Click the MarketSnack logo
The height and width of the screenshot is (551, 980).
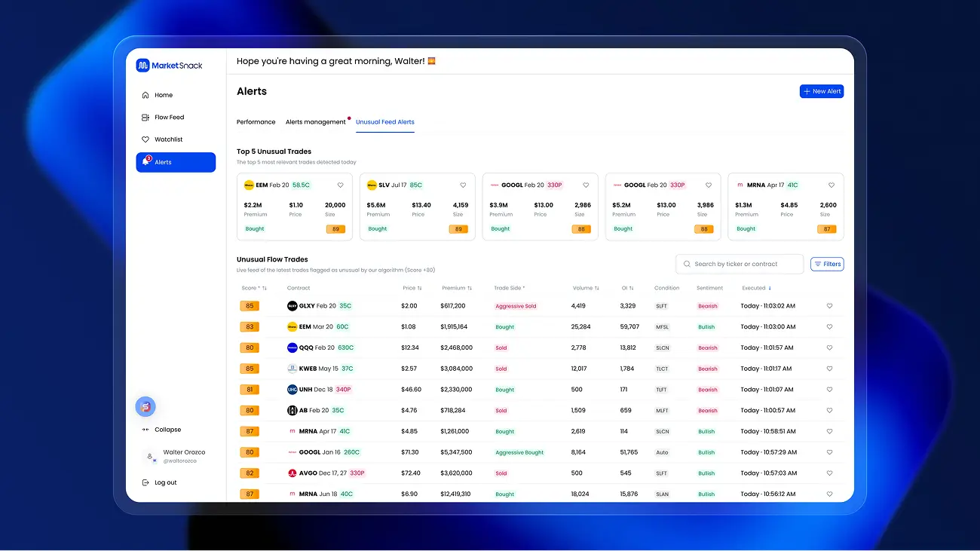pos(170,66)
